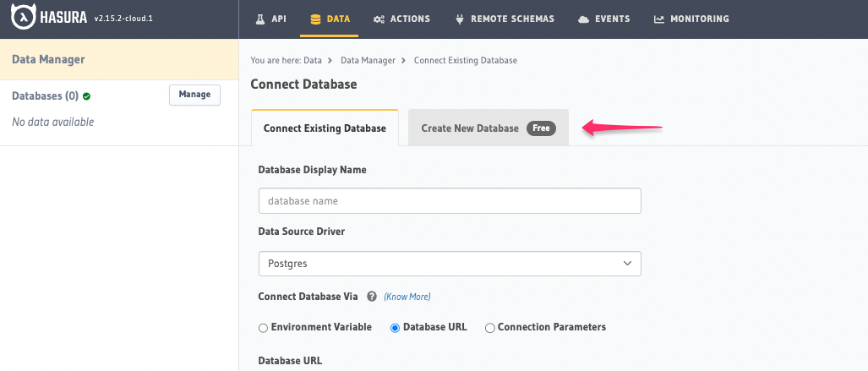Select the Connect Existing Database tab
Screen dimensions: 868x371
click(325, 128)
